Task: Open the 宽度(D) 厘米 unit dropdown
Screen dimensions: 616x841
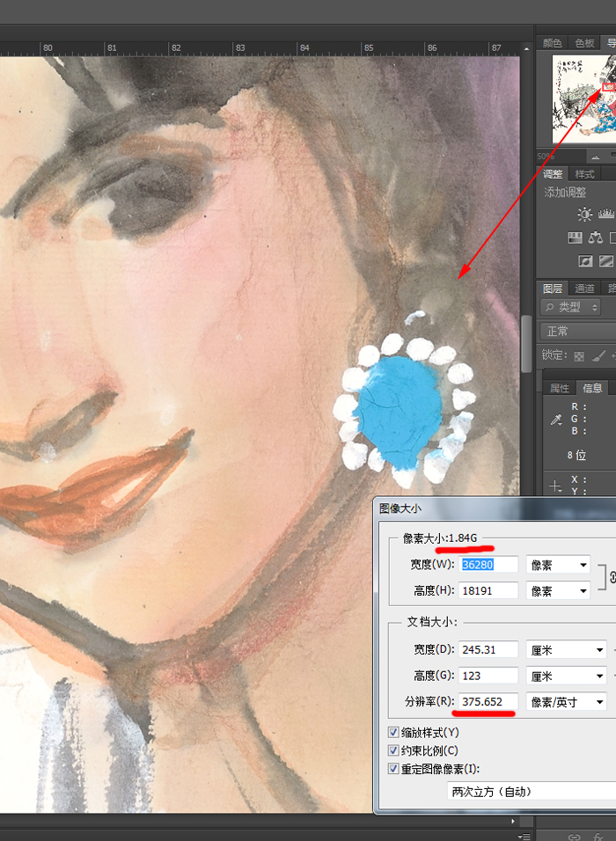Action: point(567,649)
